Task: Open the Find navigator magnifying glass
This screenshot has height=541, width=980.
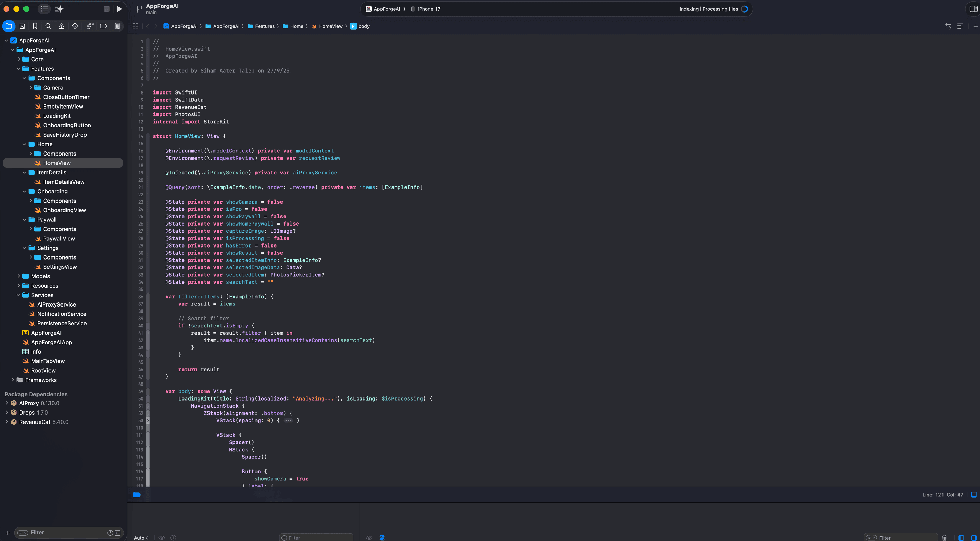Action: pos(48,26)
